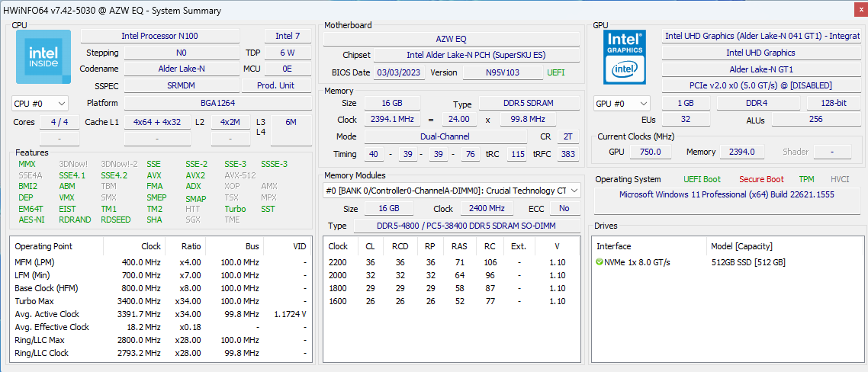Click the N95V103 BIOS version field
This screenshot has width=868, height=372.
pyautogui.click(x=503, y=72)
